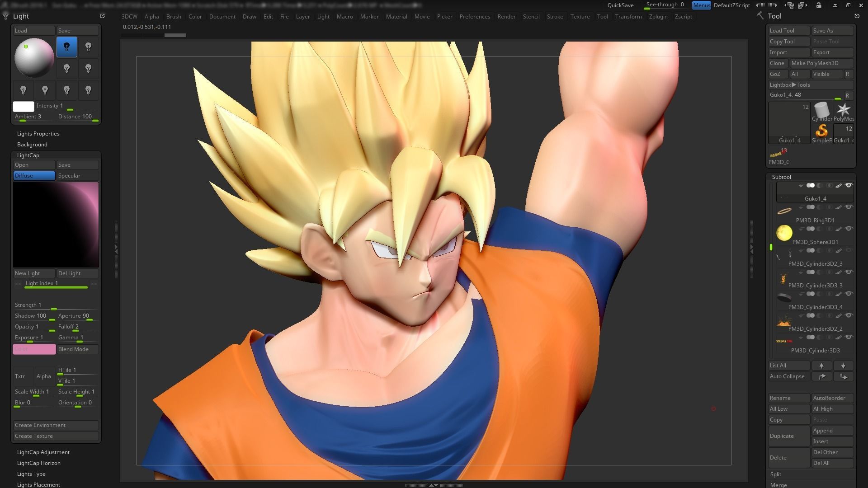868x488 pixels.
Task: Select the highlighted first light bulb icon
Action: coord(67,47)
